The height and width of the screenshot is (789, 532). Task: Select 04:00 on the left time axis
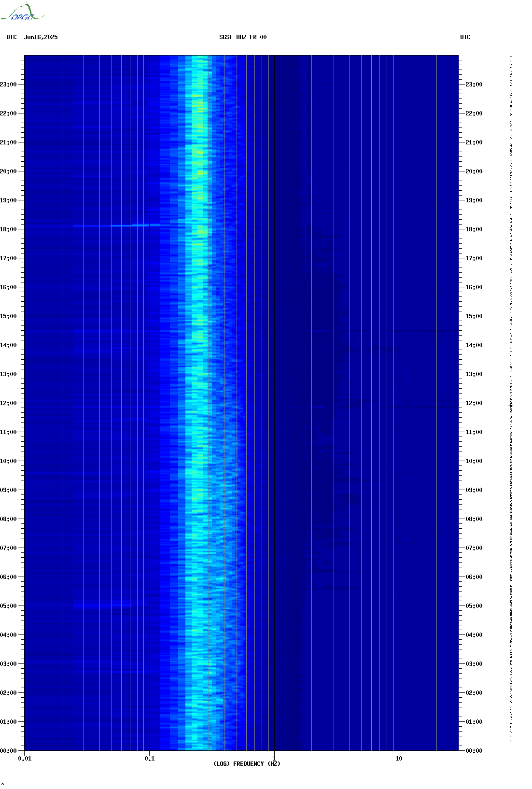pos(8,635)
